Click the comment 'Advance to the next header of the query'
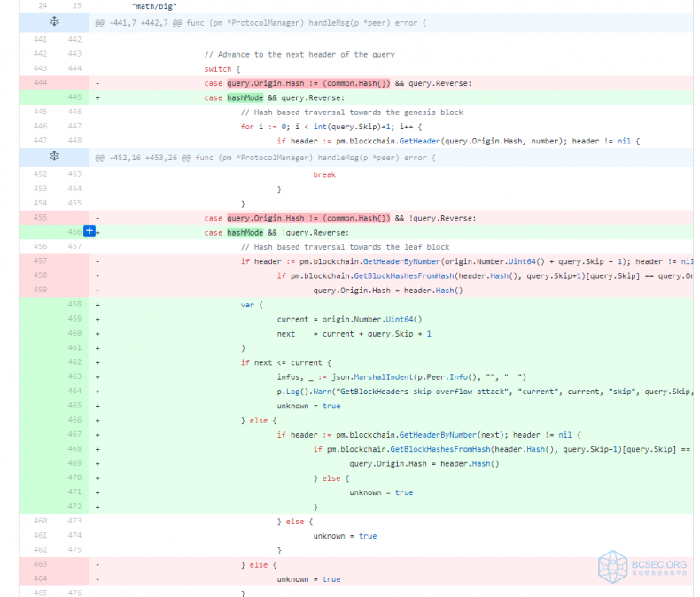 click(299, 54)
